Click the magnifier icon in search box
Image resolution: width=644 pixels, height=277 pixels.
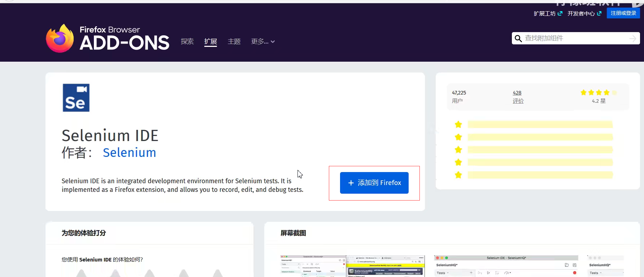tap(518, 39)
